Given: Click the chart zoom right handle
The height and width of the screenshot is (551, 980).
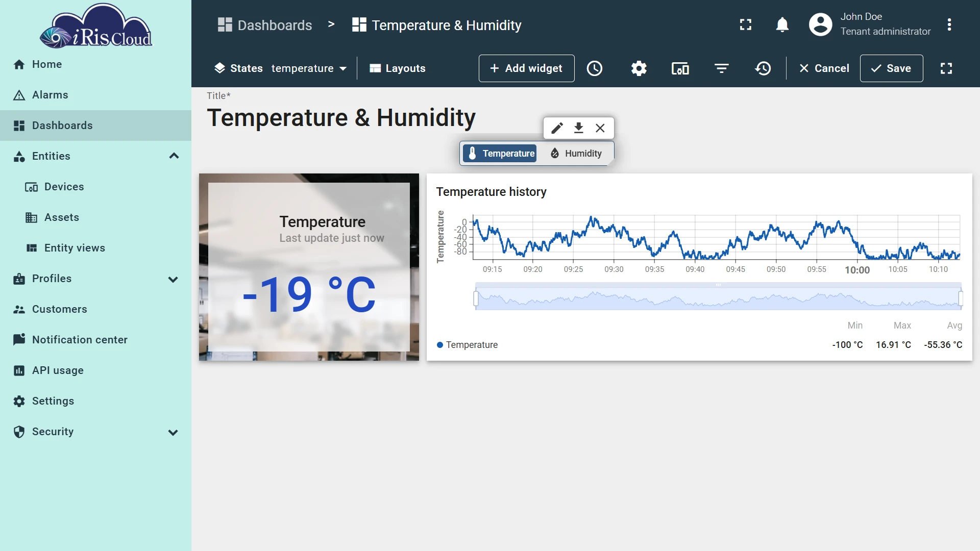Looking at the screenshot, I should tap(961, 298).
